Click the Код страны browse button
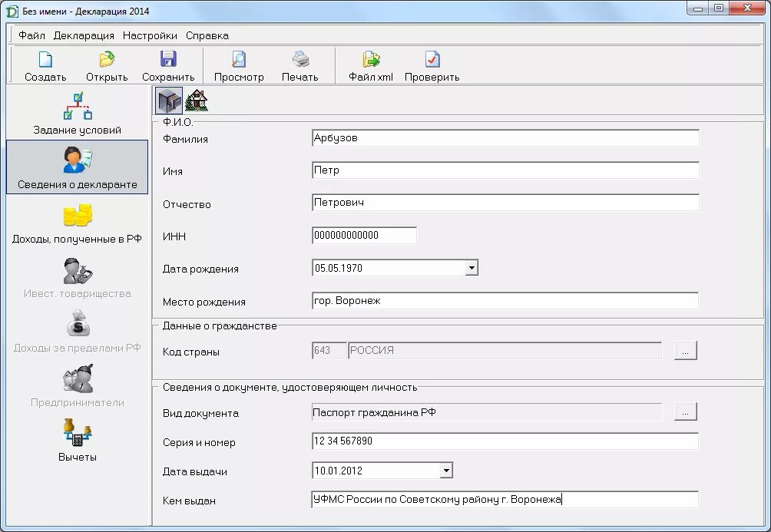The image size is (771, 532). [x=686, y=351]
